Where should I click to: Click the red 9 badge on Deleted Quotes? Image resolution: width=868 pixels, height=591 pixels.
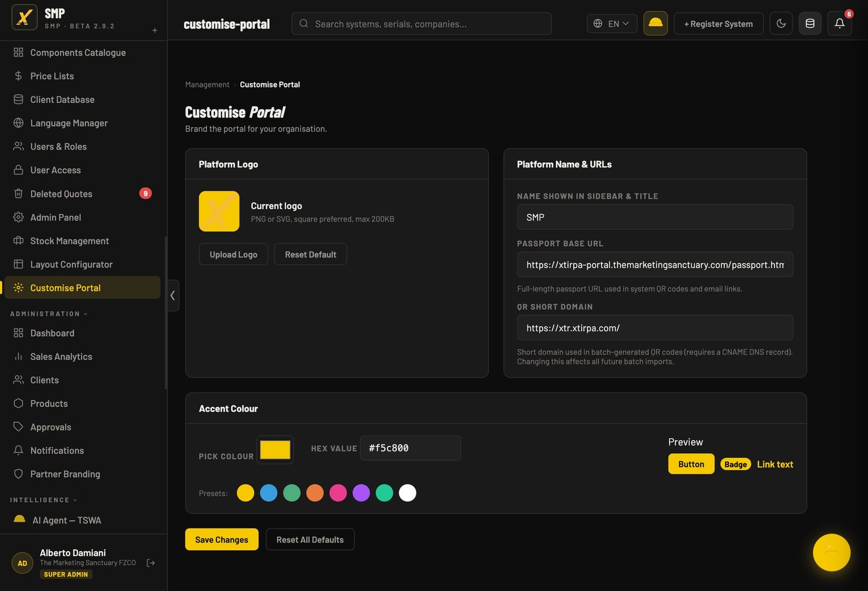click(145, 194)
